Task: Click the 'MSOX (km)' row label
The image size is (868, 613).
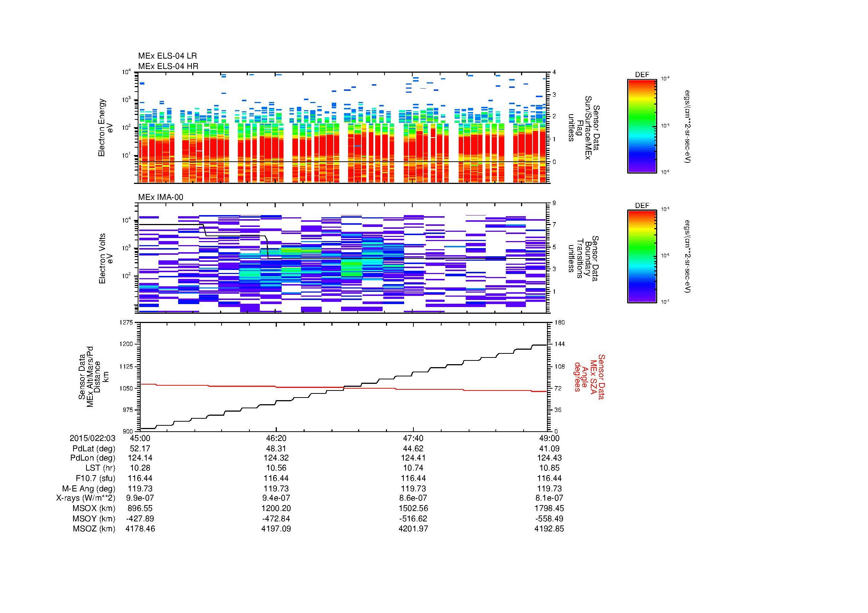Action: click(x=95, y=508)
